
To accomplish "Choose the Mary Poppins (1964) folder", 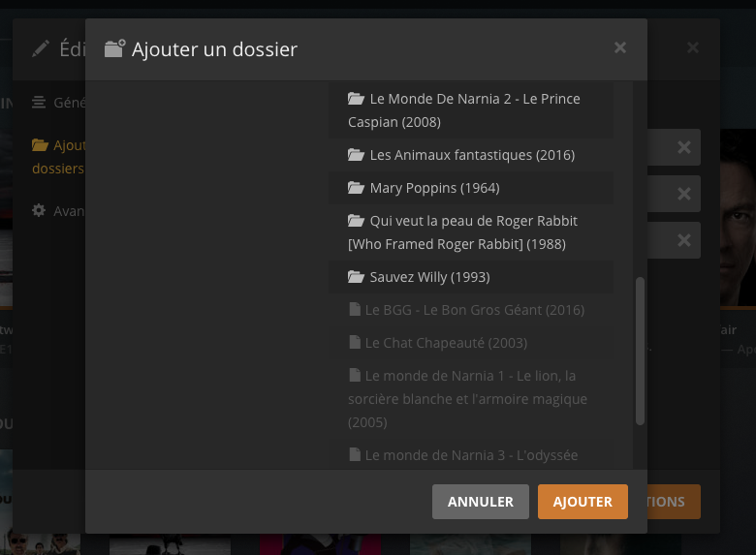I will (471, 188).
